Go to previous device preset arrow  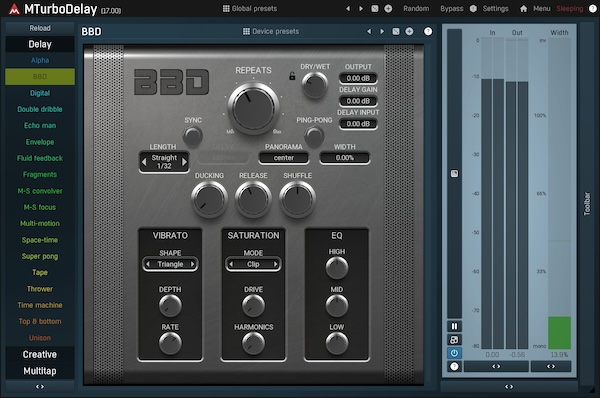pos(369,31)
